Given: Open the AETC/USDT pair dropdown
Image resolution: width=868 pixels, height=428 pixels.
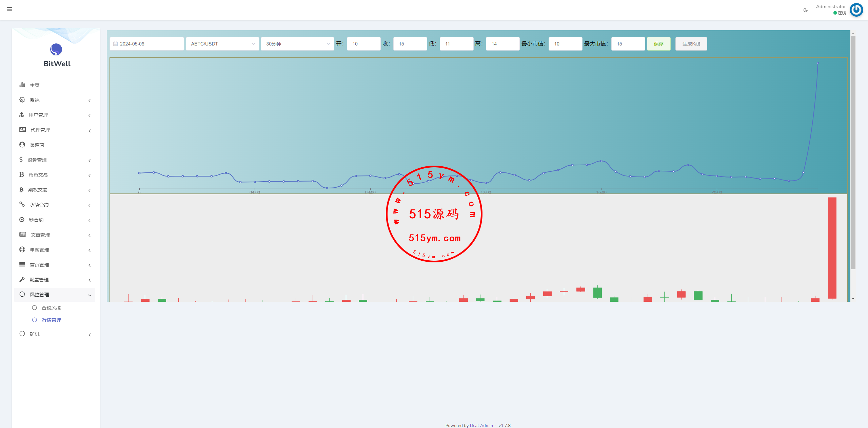Looking at the screenshot, I should point(222,44).
